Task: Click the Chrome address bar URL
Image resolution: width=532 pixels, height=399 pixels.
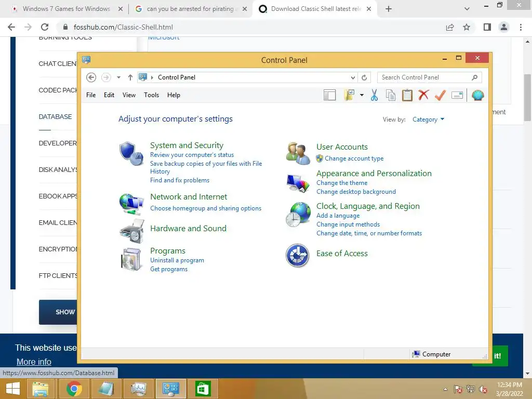Action: point(123,27)
